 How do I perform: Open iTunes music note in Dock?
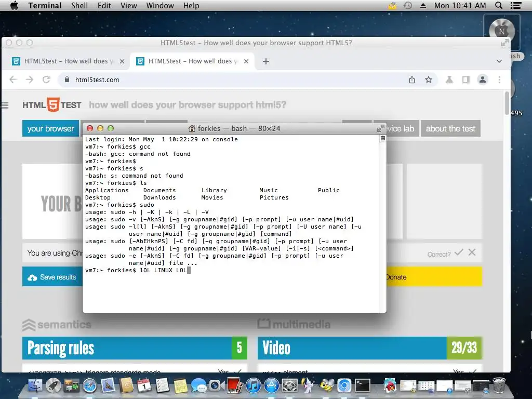coord(254,385)
